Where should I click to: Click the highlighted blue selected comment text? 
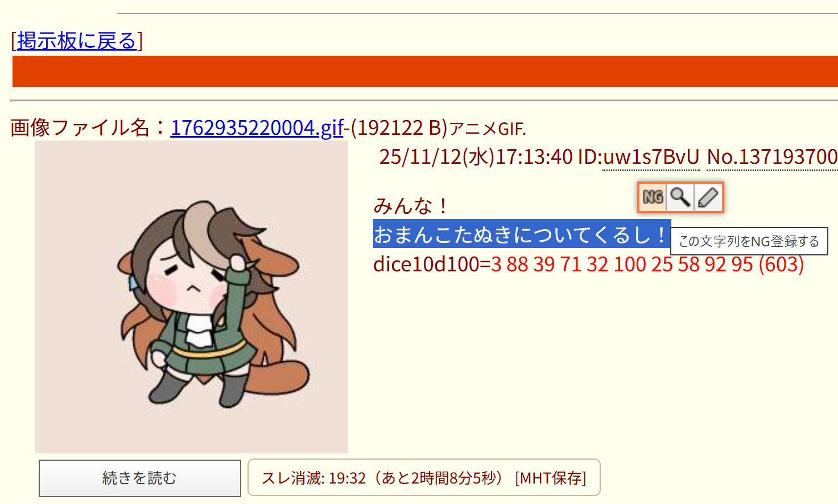tap(522, 234)
